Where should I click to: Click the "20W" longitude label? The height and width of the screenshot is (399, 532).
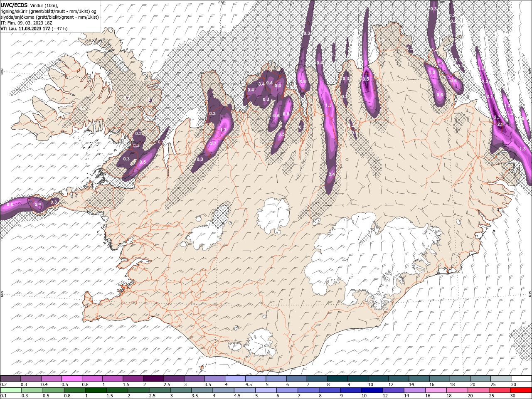[222, 2]
